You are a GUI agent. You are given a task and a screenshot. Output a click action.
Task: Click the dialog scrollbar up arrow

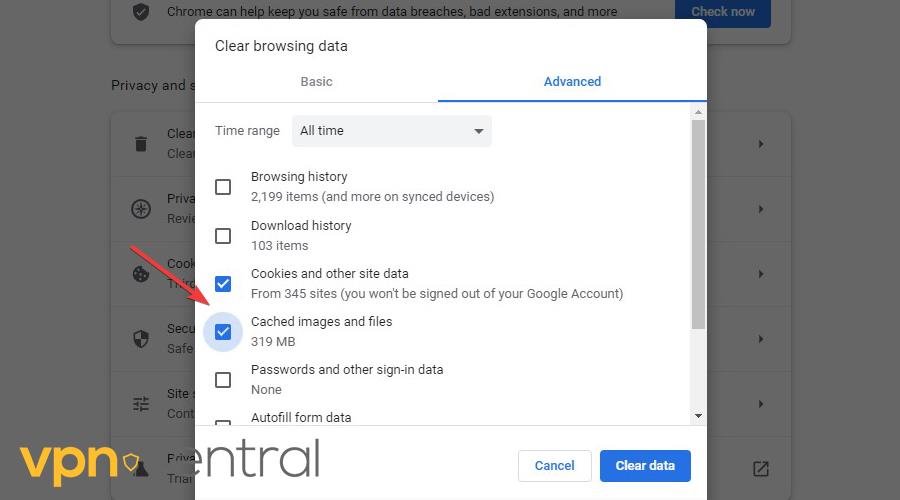click(x=698, y=112)
